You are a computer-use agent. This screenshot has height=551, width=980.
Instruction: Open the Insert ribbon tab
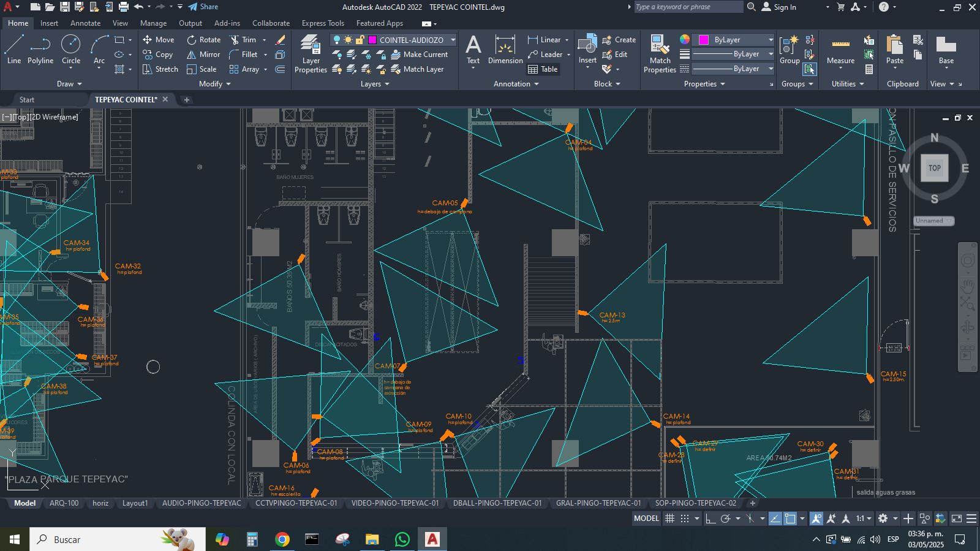(x=49, y=23)
